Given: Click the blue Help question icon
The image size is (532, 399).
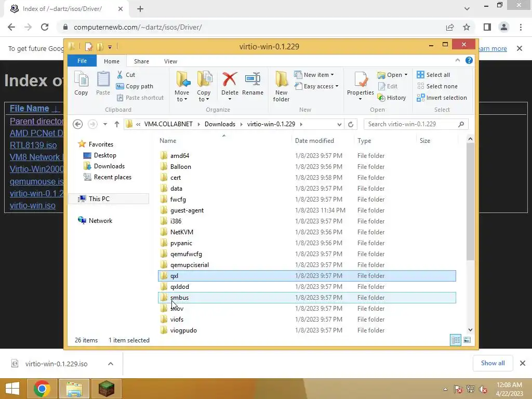Looking at the screenshot, I should [469, 60].
